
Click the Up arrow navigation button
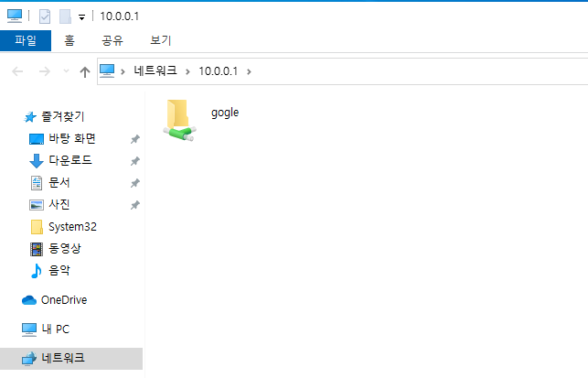(x=85, y=71)
